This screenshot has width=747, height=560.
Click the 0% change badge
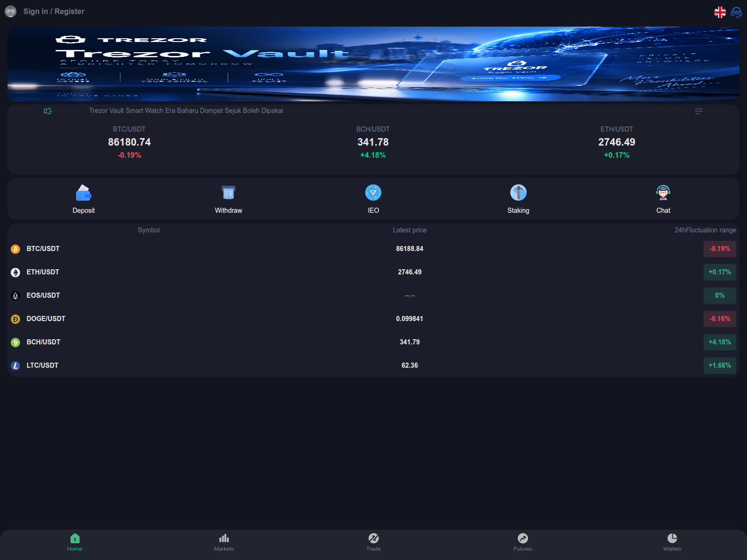pyautogui.click(x=719, y=295)
